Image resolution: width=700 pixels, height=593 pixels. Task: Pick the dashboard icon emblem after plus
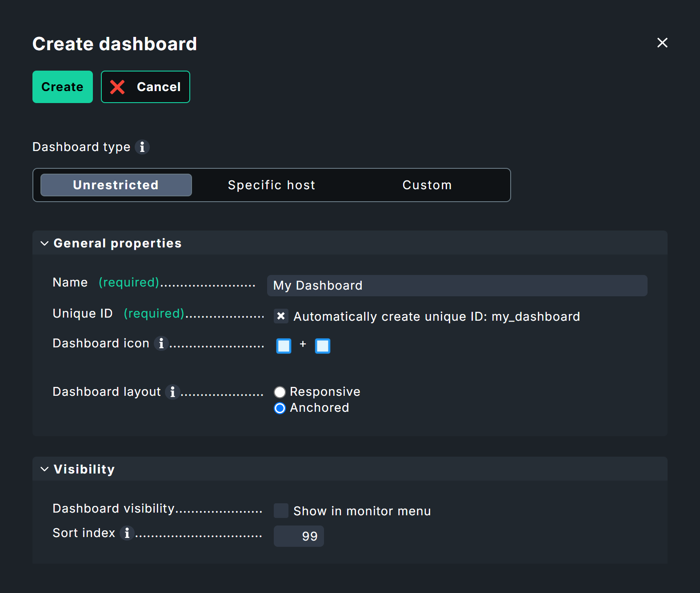click(323, 346)
